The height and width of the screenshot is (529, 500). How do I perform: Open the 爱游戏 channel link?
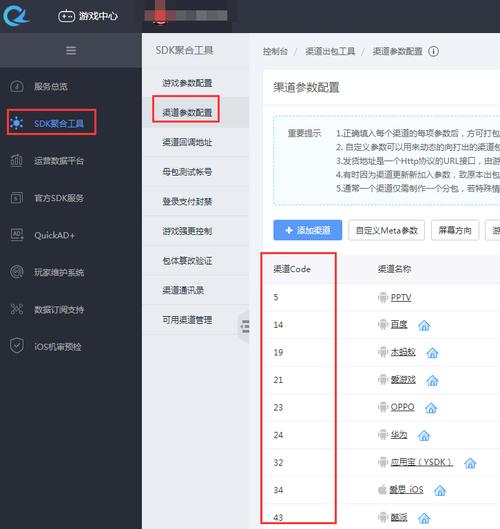coord(403,380)
